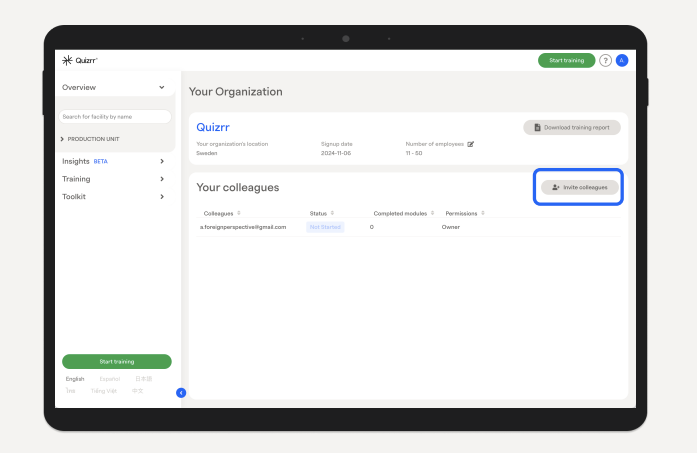This screenshot has height=453, width=697.
Task: Open the blue user avatar menu
Action: pos(622,60)
